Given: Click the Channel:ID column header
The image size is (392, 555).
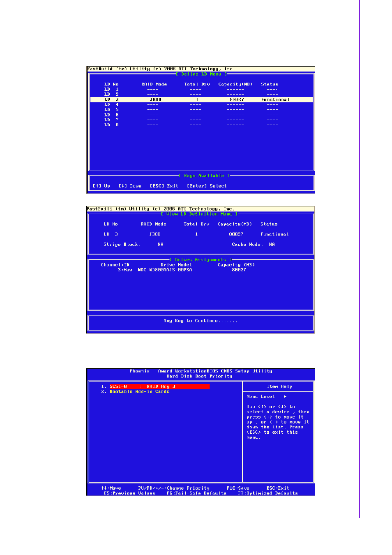Looking at the screenshot, I should point(115,265).
